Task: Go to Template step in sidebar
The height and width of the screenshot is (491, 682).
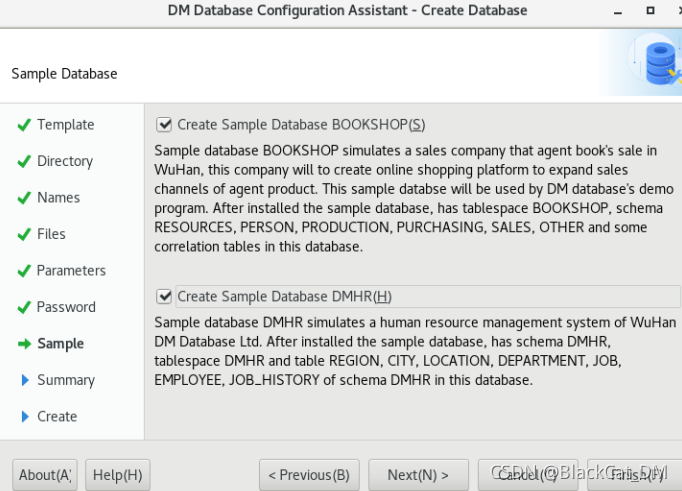Action: pyautogui.click(x=66, y=125)
